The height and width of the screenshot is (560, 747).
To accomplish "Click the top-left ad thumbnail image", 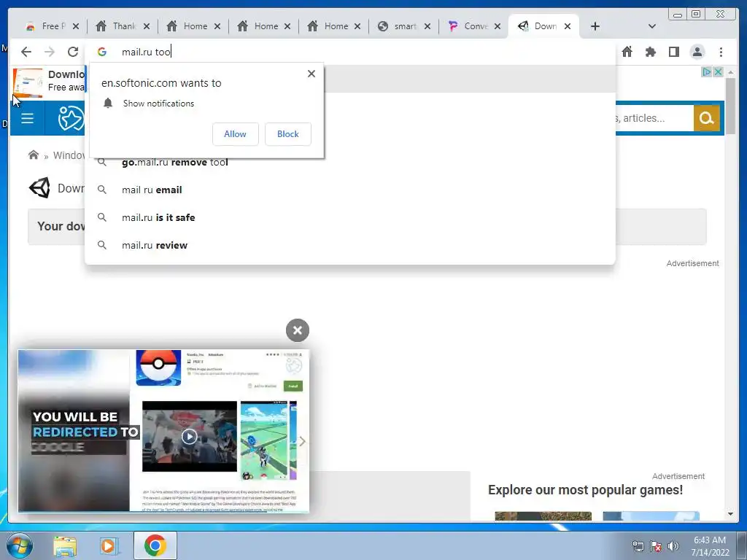I will pos(27,82).
